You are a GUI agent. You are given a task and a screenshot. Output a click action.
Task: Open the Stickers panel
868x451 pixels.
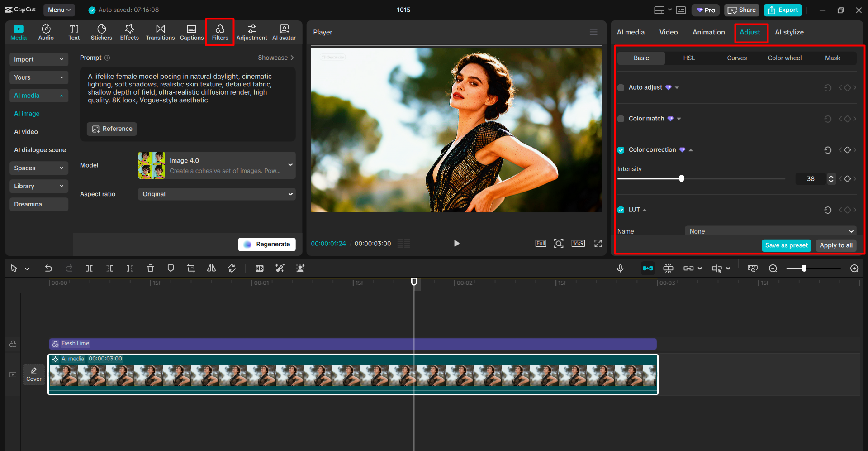101,32
